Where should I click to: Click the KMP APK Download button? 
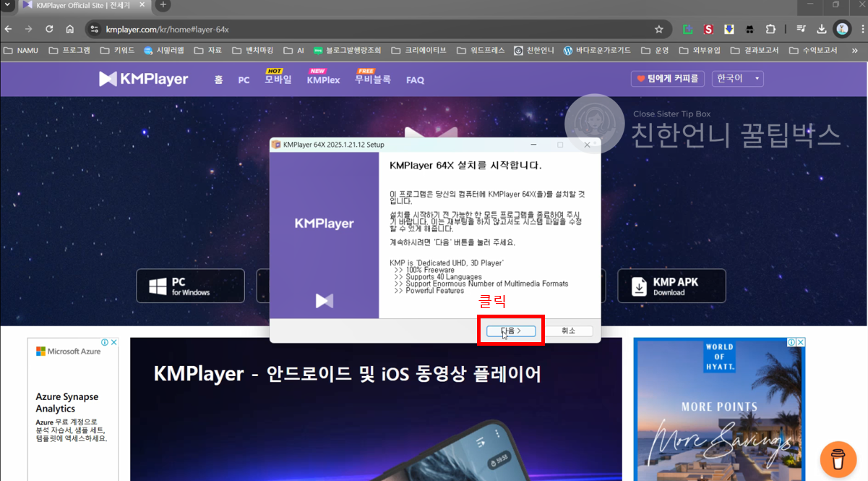click(671, 286)
